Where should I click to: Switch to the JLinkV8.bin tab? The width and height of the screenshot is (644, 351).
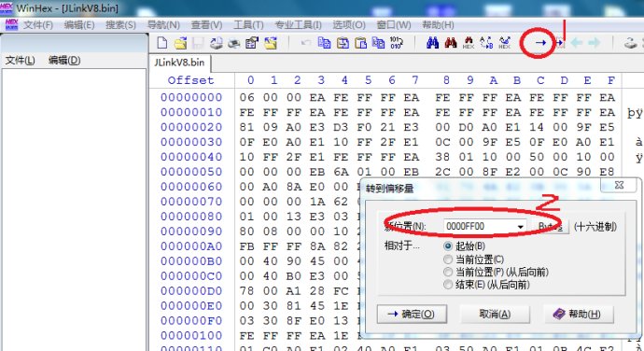[179, 63]
